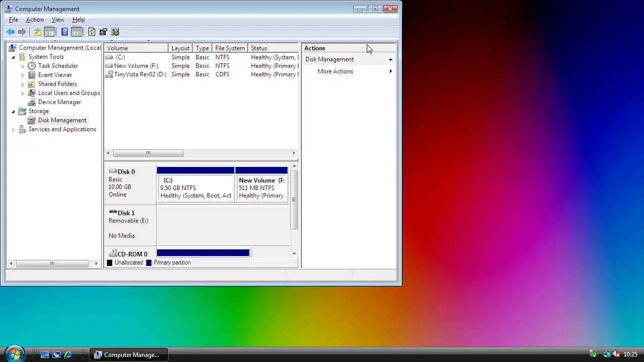Click the Back arrow toolbar icon
This screenshot has width=644, height=362.
pos(11,32)
